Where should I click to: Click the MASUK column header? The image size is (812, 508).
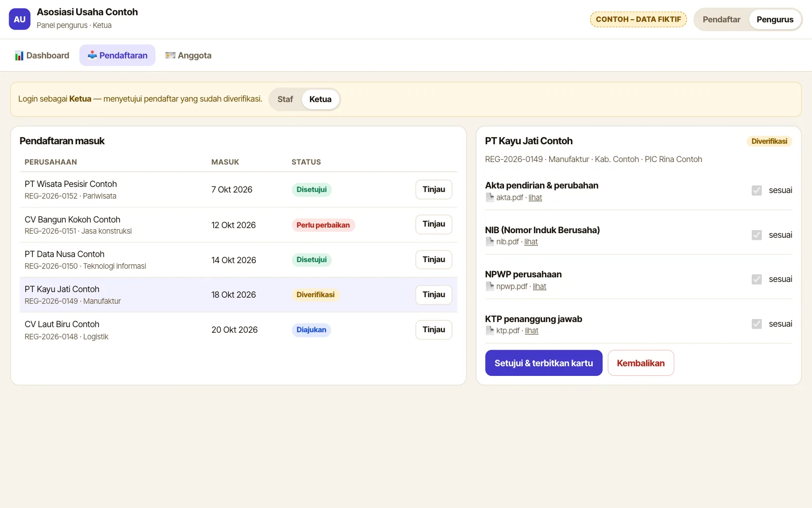(225, 162)
